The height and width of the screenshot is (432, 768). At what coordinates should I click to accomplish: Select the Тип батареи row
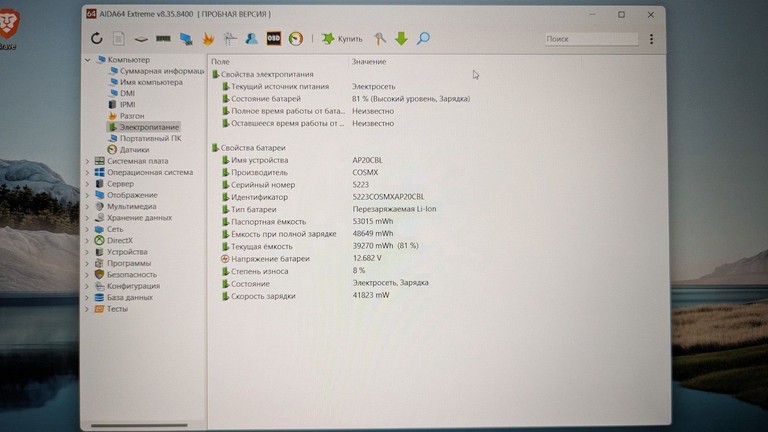coord(329,209)
